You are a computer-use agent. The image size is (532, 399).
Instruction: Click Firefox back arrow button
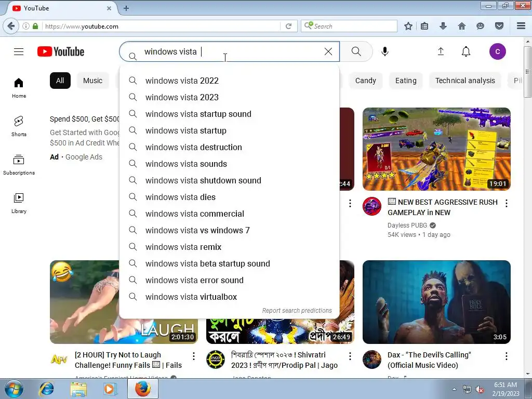coord(11,26)
